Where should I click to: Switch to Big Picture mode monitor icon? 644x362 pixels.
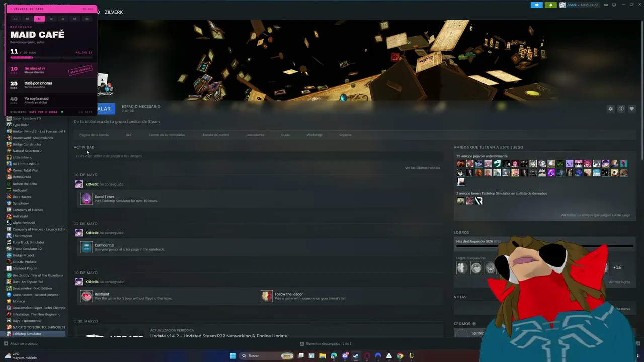(x=615, y=5)
